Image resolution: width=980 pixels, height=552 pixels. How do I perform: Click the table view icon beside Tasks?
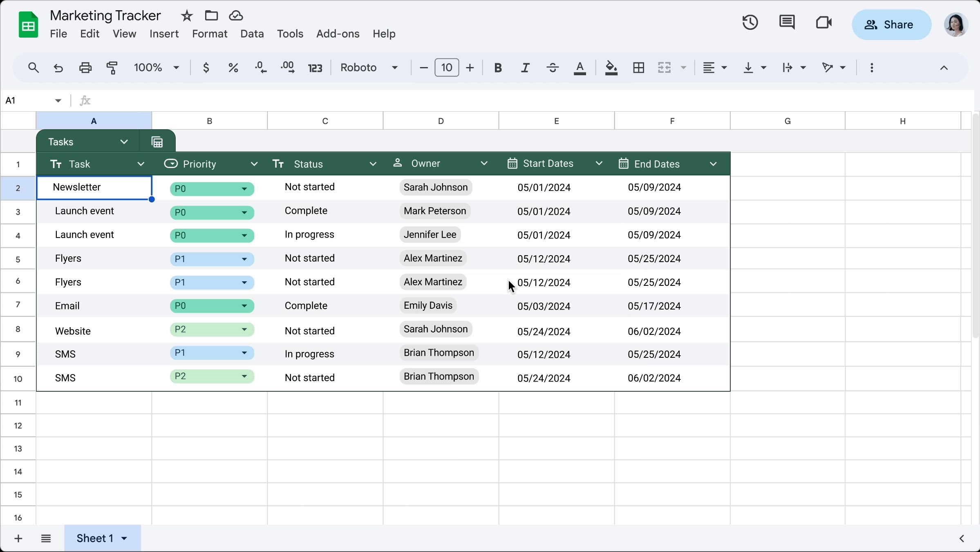(x=157, y=142)
